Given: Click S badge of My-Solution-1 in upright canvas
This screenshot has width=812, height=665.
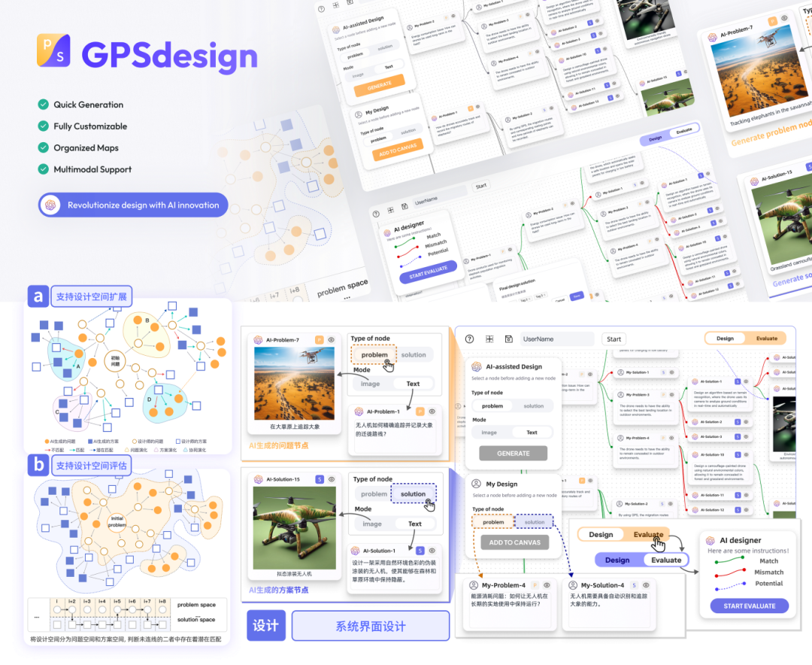Looking at the screenshot, I should coord(663,372).
